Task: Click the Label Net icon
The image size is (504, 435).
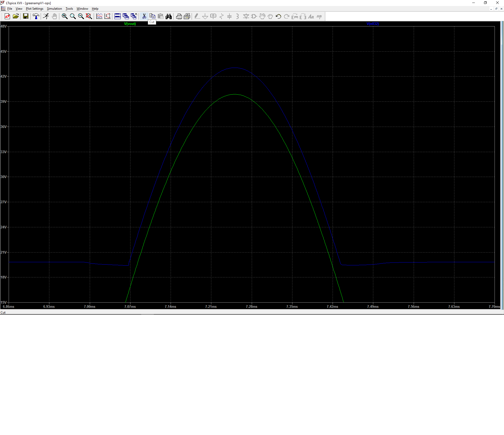Action: (213, 16)
